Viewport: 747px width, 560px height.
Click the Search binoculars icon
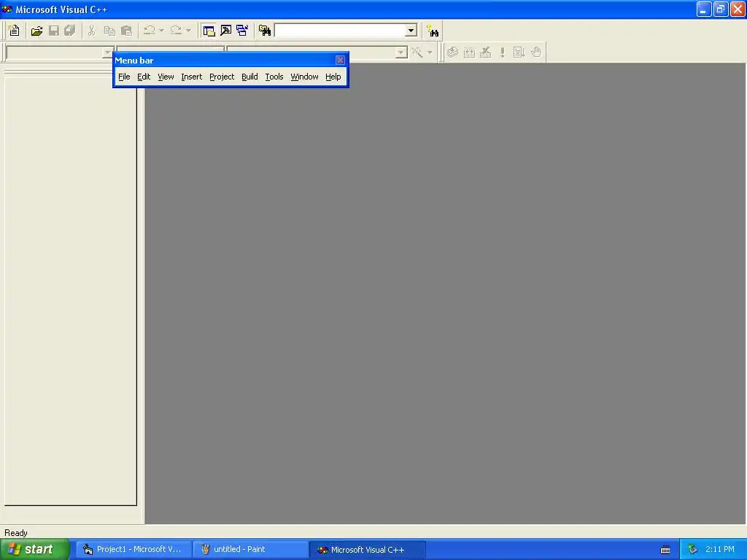433,31
